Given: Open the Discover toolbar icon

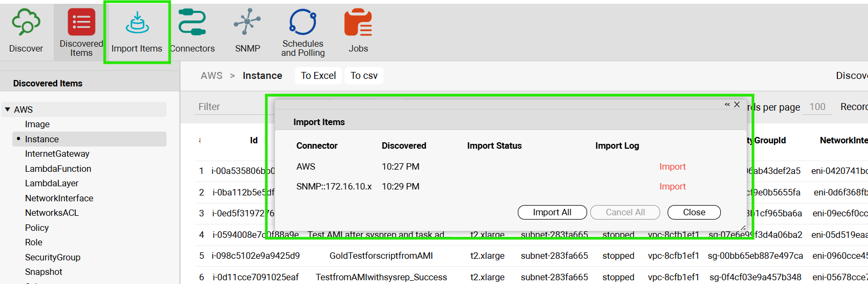Looking at the screenshot, I should point(26,23).
